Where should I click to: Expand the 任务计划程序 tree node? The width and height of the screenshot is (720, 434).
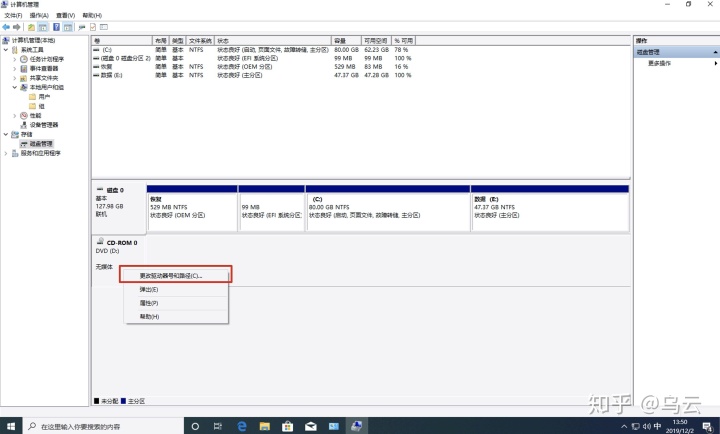(15, 59)
